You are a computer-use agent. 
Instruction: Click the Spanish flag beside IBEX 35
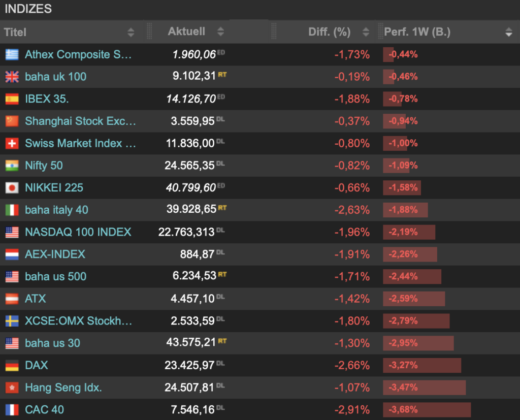(x=12, y=99)
